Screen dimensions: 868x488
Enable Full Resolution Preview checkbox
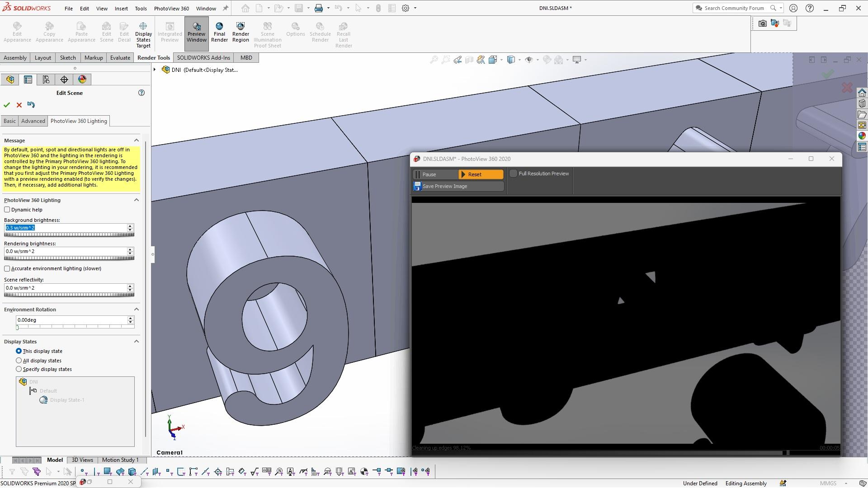point(513,174)
